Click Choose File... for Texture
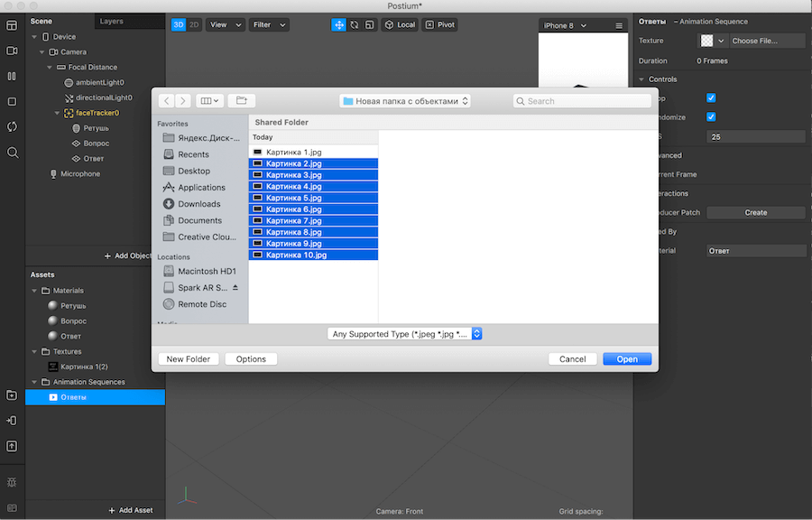Screen dimensions: 812x520 tap(768, 41)
